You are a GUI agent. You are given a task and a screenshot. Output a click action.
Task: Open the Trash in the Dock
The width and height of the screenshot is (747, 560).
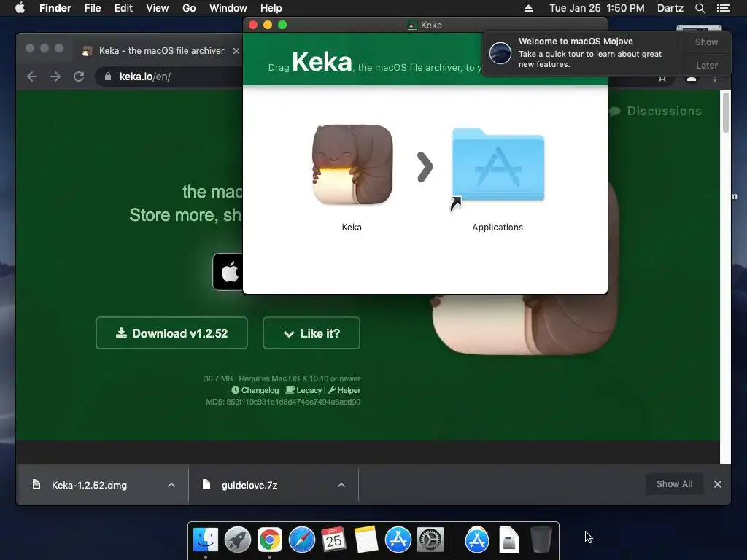541,540
